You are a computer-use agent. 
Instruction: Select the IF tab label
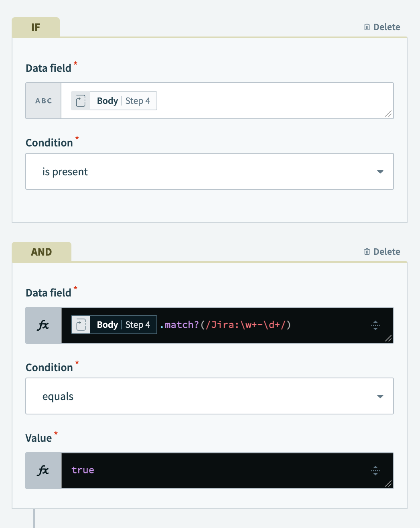click(x=36, y=27)
